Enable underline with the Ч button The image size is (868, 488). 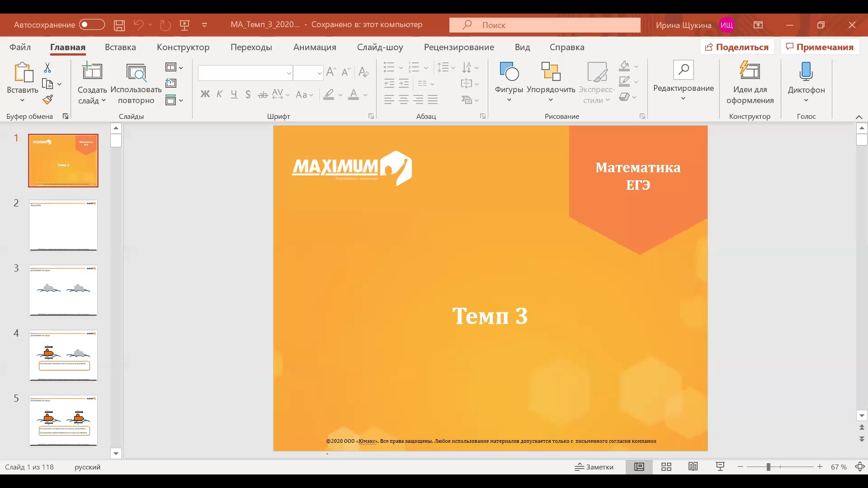pos(234,94)
